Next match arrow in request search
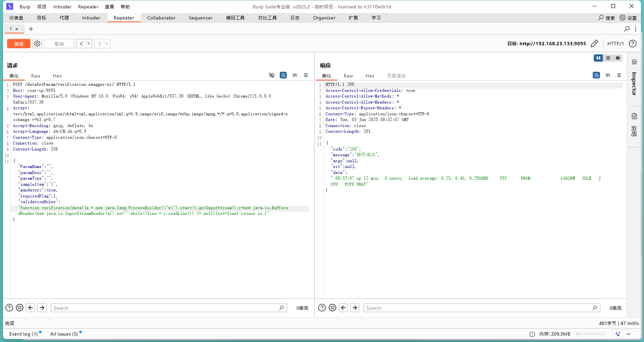 42,307
